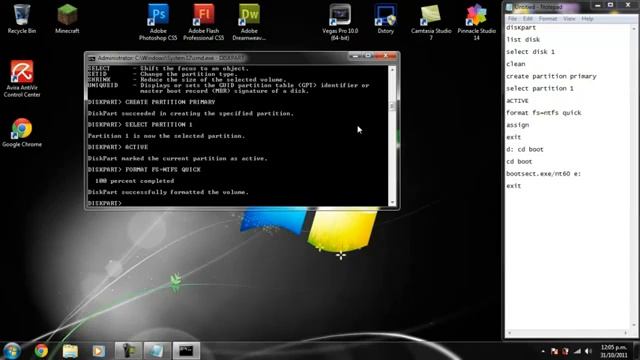Click "bootsect.exe/nt60 e:" line in Notepad

[x=543, y=174]
